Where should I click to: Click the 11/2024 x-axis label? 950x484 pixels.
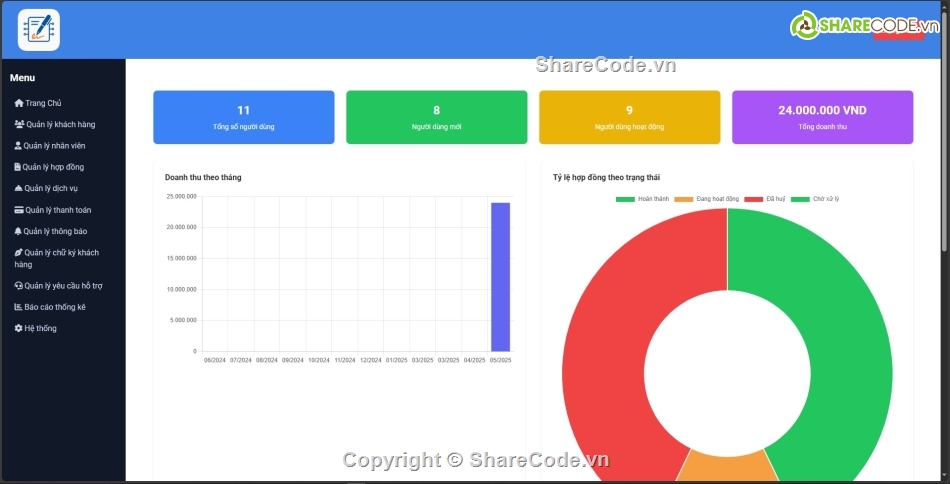point(345,360)
